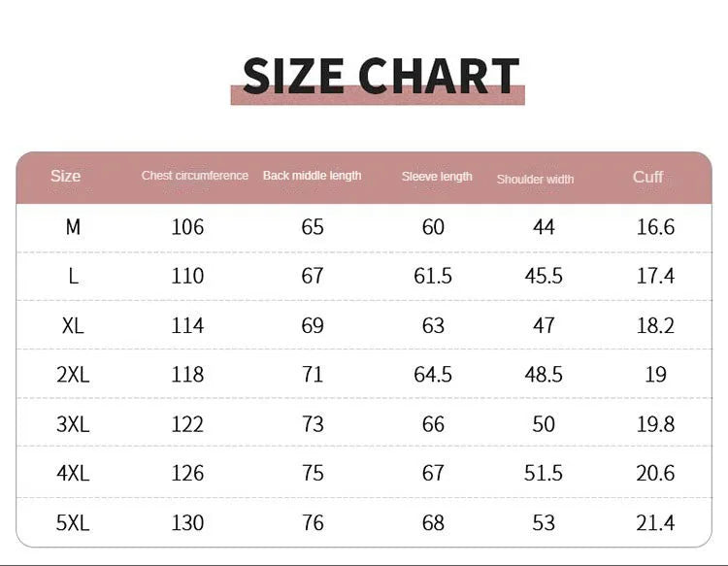The height and width of the screenshot is (566, 728).
Task: Select cuff value 21.4 for 5XL
Action: point(655,523)
